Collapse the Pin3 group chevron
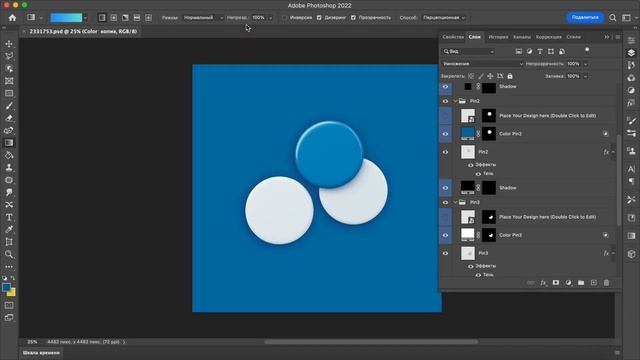 point(455,202)
